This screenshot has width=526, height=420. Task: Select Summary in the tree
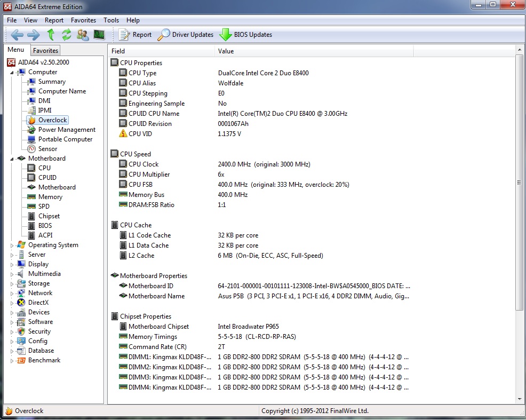click(52, 82)
